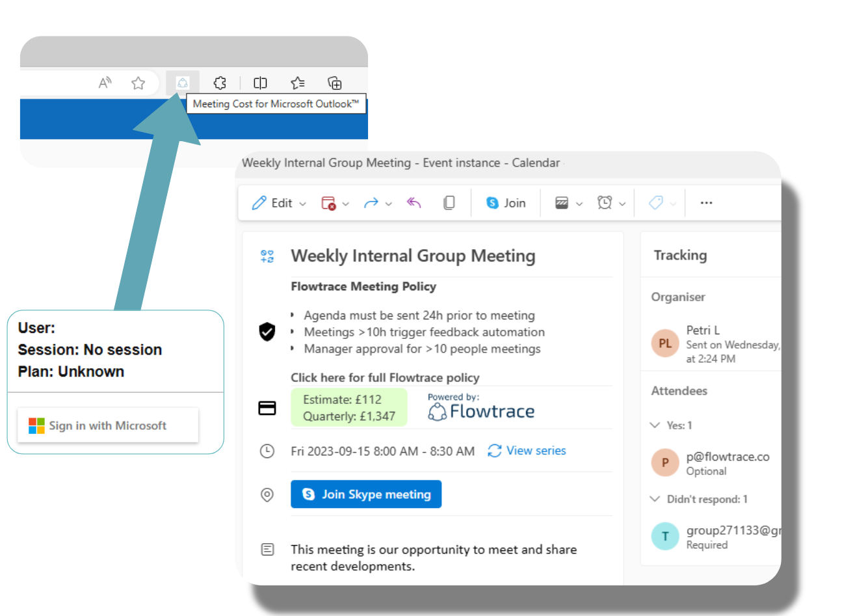Click the Flowtrace Meeting Policy heading

click(x=363, y=286)
